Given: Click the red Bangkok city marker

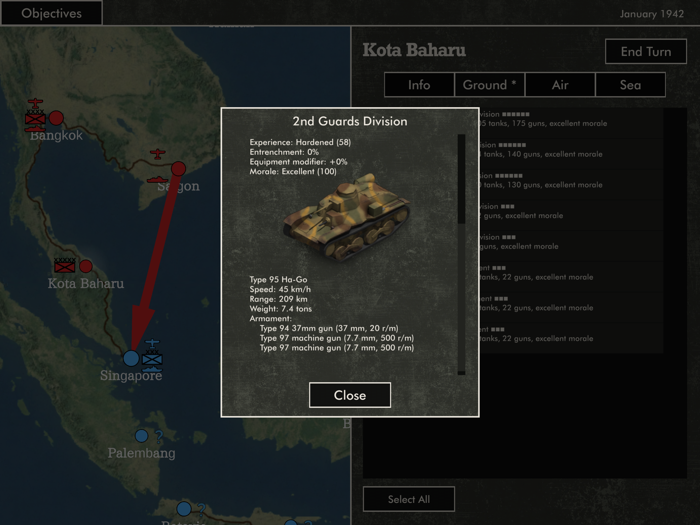Looking at the screenshot, I should pos(56,118).
